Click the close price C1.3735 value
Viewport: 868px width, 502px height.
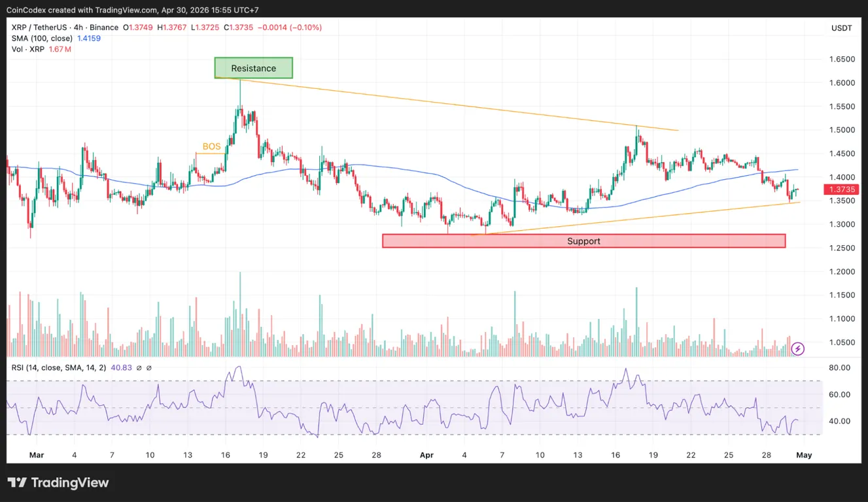239,27
